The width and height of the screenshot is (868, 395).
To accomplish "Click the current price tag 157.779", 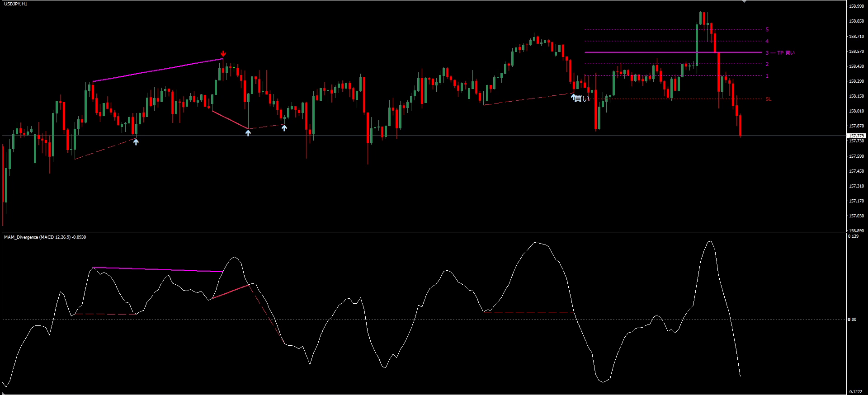I will pos(856,136).
